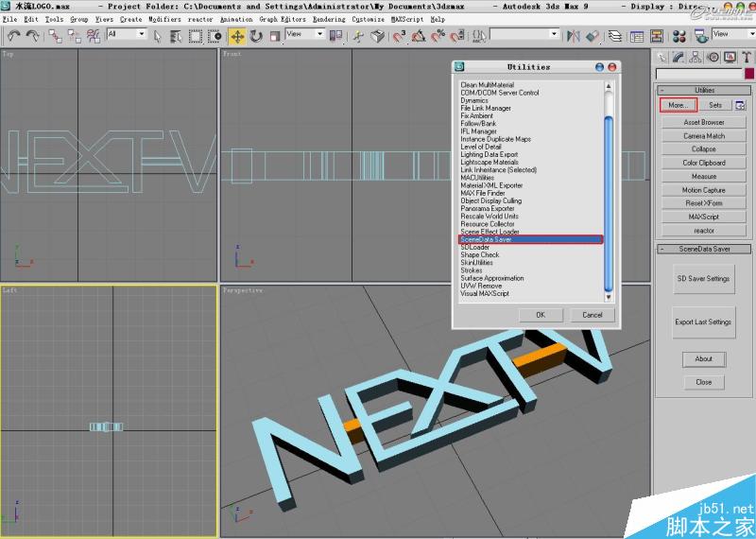Activate the Select and Uniform Scale tool

click(274, 36)
